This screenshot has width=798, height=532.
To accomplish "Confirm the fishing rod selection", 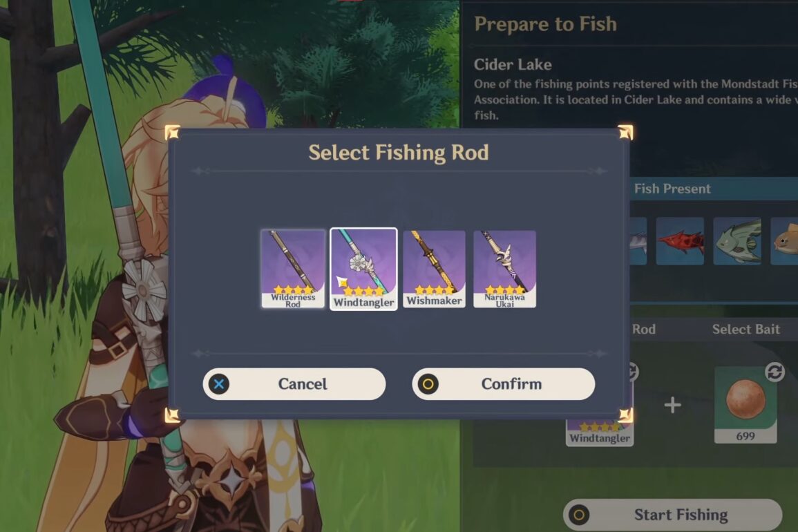I will [x=504, y=384].
